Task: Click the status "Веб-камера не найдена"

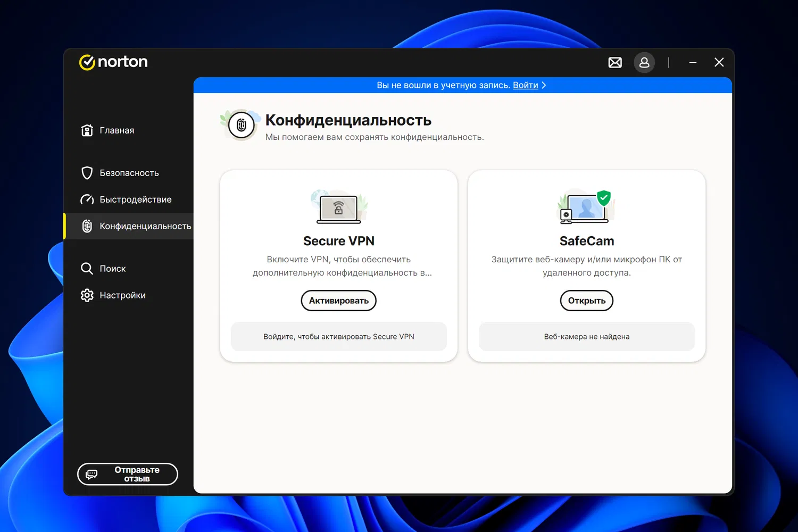Action: pos(587,337)
